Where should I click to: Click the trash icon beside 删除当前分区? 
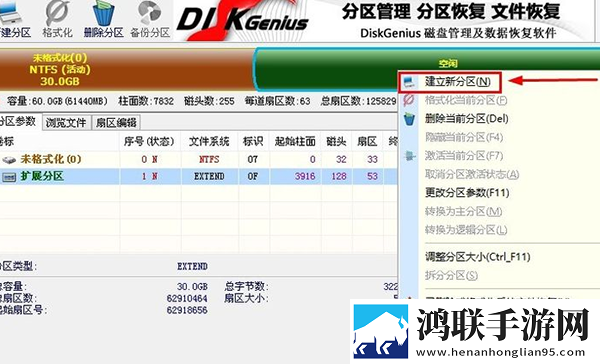coord(409,119)
